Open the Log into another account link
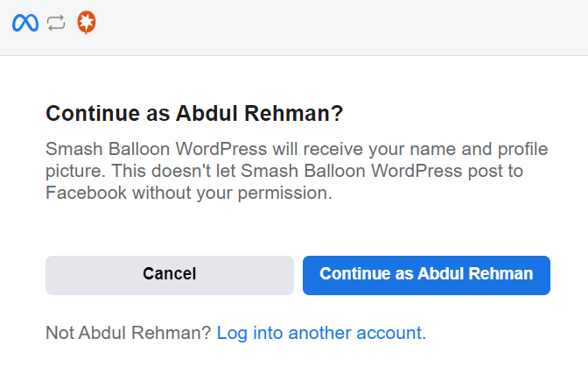 pos(321,333)
